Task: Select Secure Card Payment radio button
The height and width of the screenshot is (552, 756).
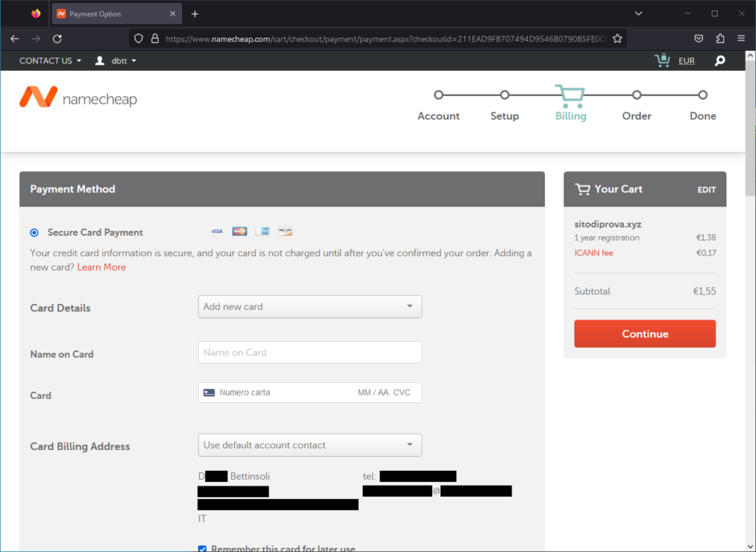Action: pos(34,233)
